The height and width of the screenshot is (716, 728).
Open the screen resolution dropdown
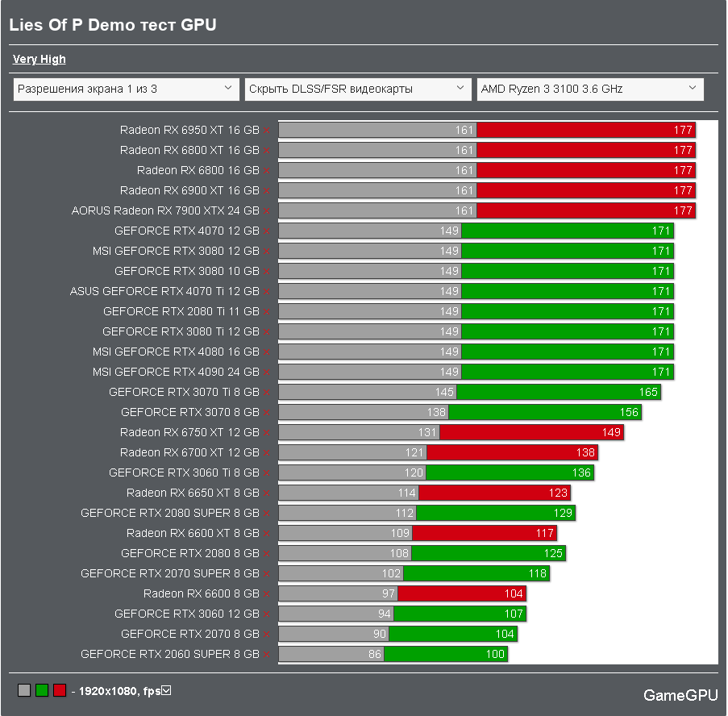126,89
